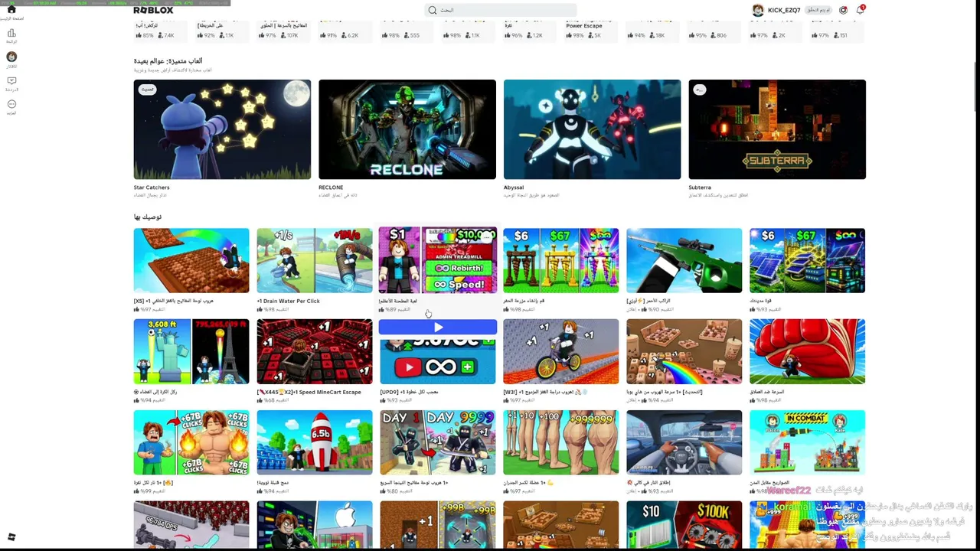Open the muscular legs game thumbnail
980x551 pixels.
click(x=561, y=443)
